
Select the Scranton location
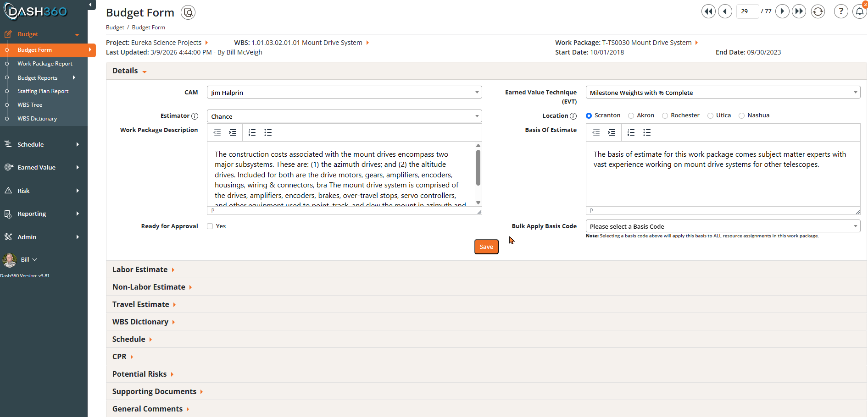pos(589,116)
